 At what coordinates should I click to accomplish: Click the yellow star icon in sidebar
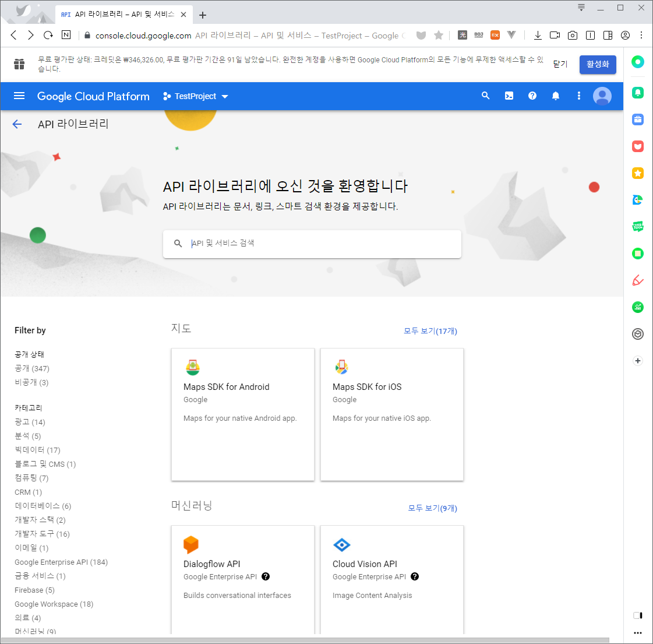[638, 173]
